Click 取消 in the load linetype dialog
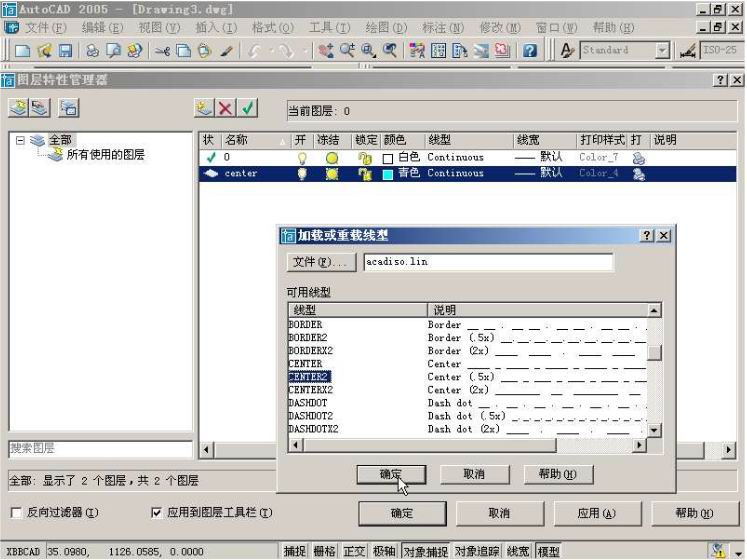This screenshot has height=560, width=747. tap(474, 475)
